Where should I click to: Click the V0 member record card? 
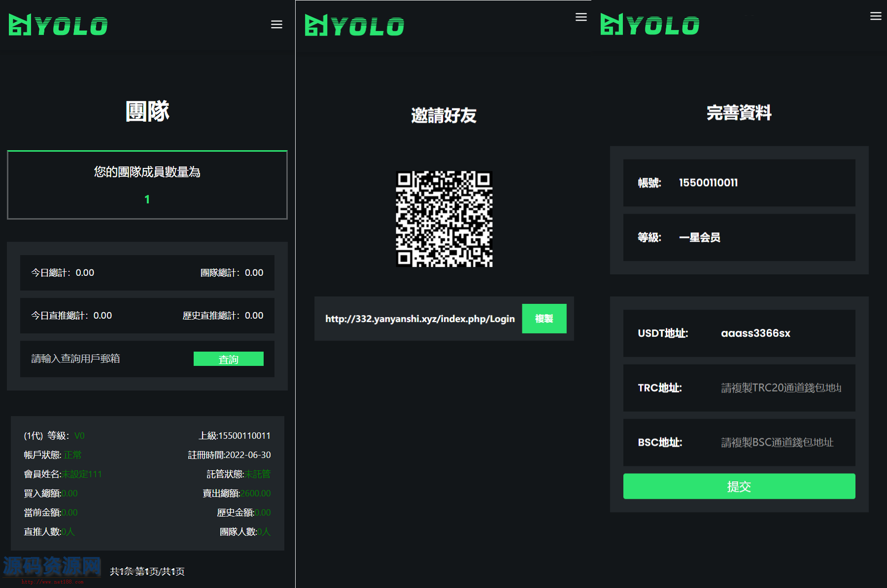147,483
